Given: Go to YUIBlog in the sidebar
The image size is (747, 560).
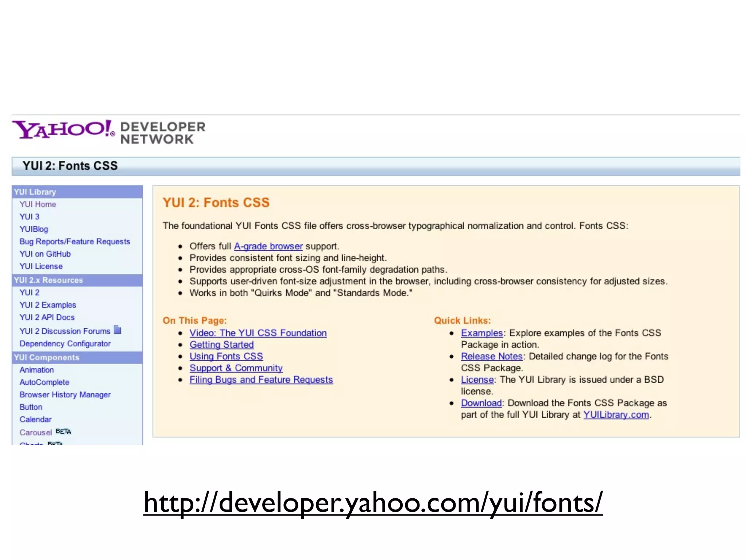Looking at the screenshot, I should tap(34, 229).
